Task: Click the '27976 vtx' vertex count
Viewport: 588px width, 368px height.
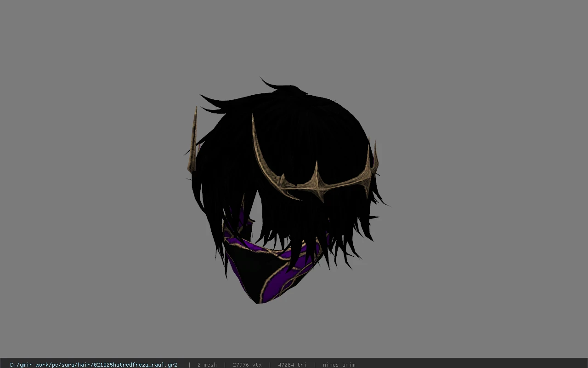Action: coord(247,365)
